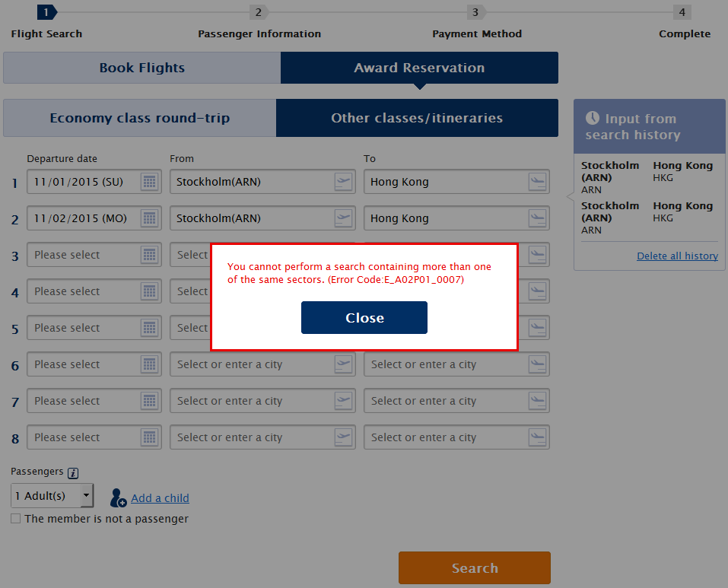Click arriving plane icon in row 2 To field
This screenshot has width=728, height=588.
pyautogui.click(x=538, y=218)
